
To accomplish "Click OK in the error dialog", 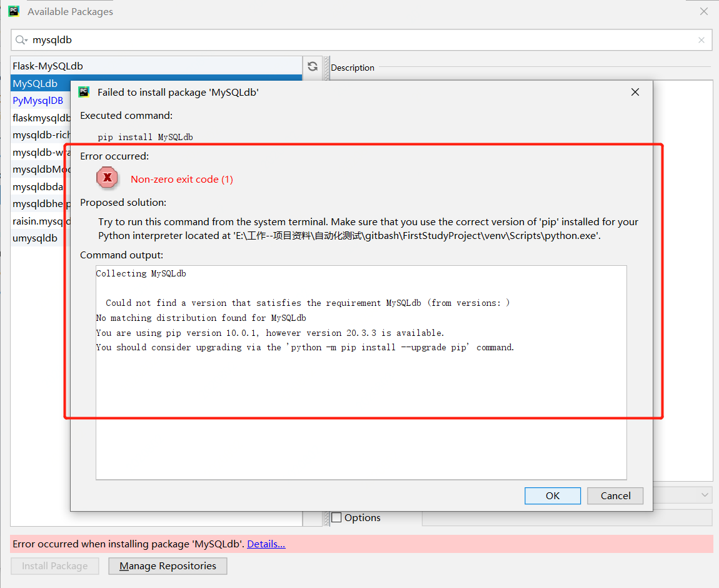I will click(x=553, y=496).
